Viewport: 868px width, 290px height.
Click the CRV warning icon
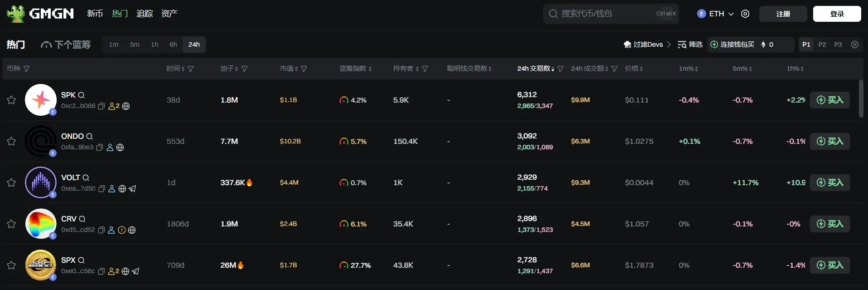pyautogui.click(x=121, y=230)
